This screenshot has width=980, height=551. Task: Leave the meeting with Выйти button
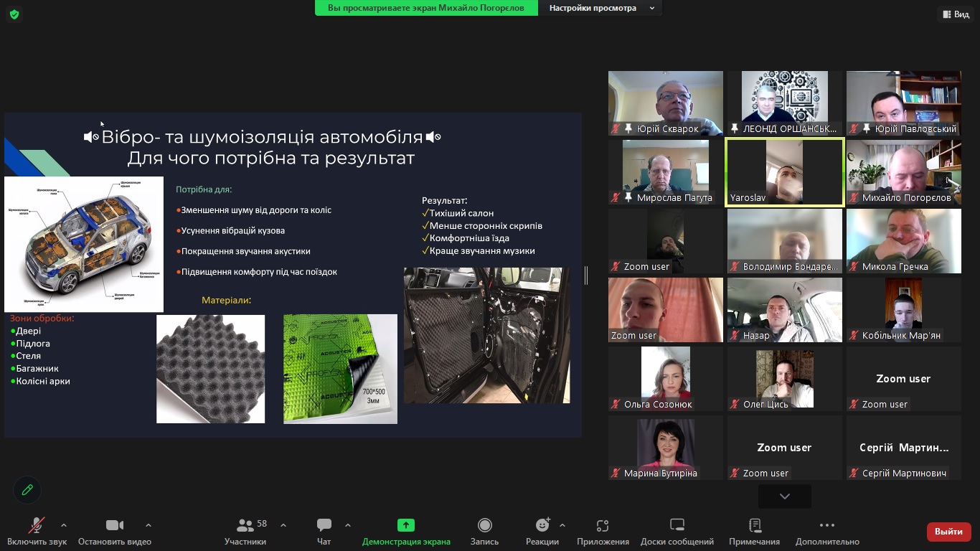tap(948, 532)
